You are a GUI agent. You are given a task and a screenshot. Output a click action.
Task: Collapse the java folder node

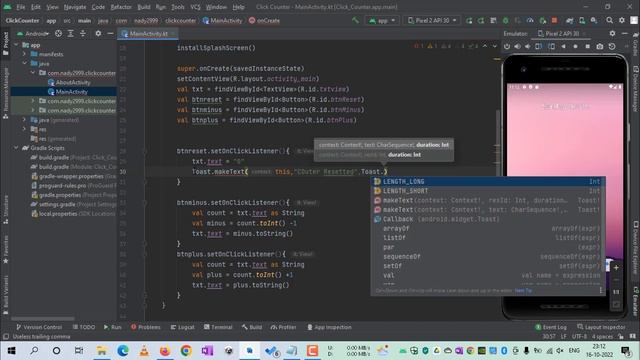(24, 63)
